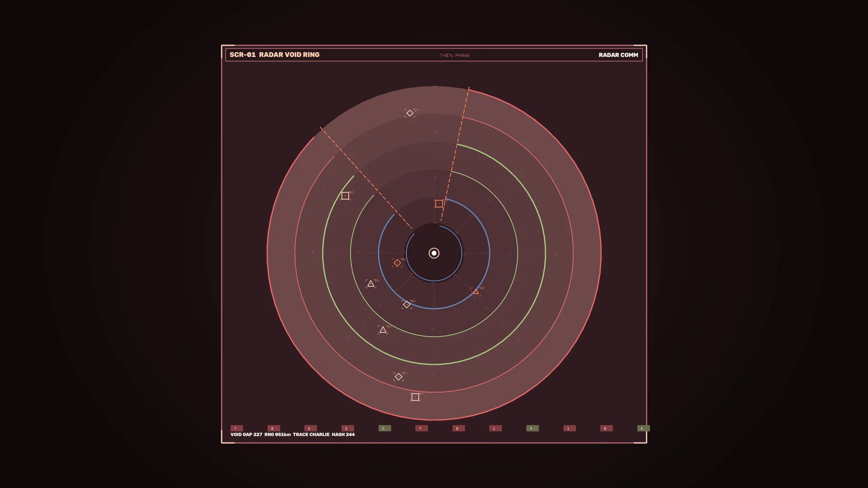Image resolution: width=868 pixels, height=488 pixels.
Task: Click the red chip labeled 8
Action: [274, 428]
